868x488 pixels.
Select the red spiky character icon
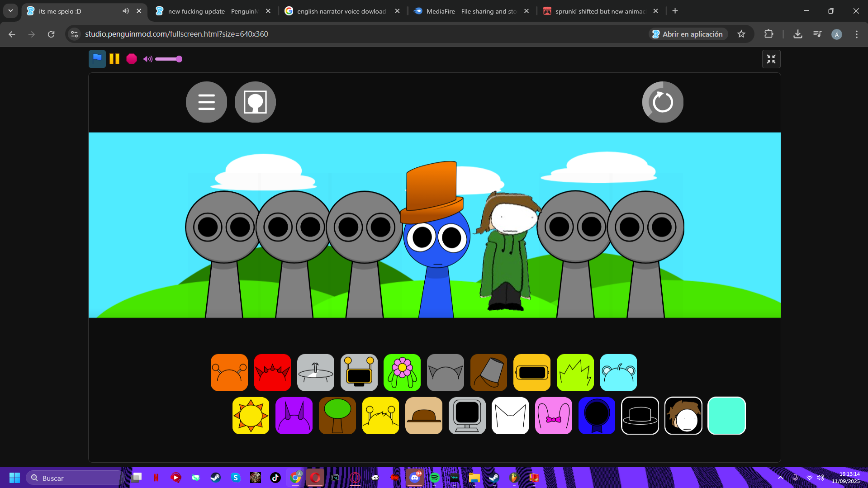pos(272,372)
